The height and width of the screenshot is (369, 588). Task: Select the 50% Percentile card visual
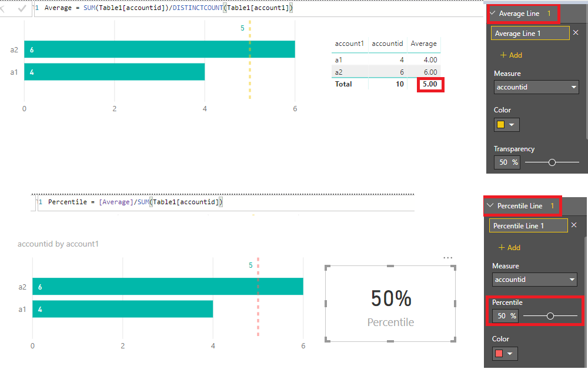pos(390,304)
